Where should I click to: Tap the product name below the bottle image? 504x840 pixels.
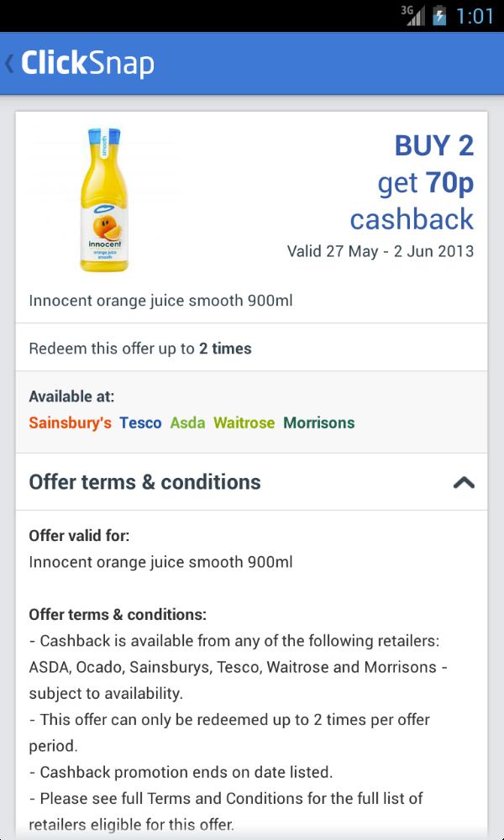(160, 301)
